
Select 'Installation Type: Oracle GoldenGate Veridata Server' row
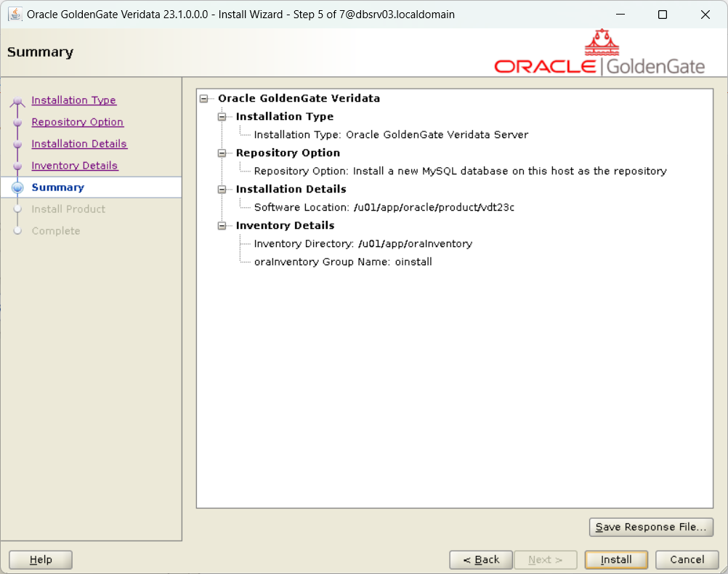tap(391, 134)
